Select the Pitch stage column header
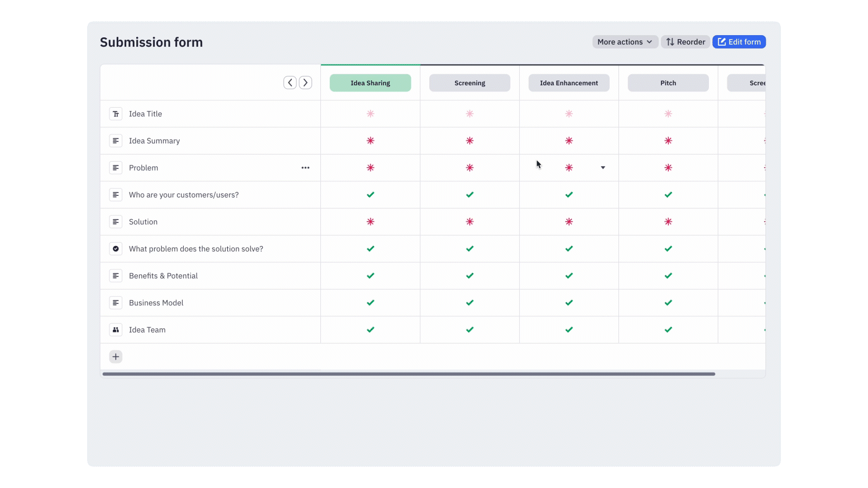Image resolution: width=868 pixels, height=488 pixels. tap(668, 83)
